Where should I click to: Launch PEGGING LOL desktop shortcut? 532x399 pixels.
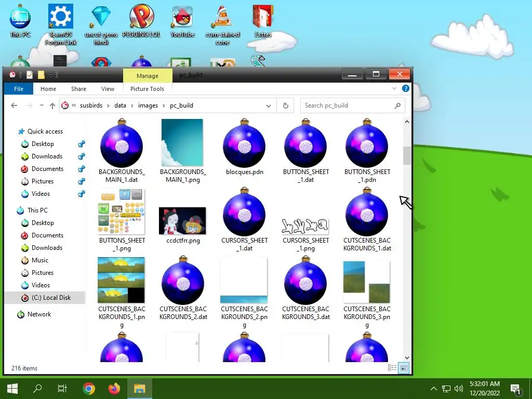[x=141, y=21]
